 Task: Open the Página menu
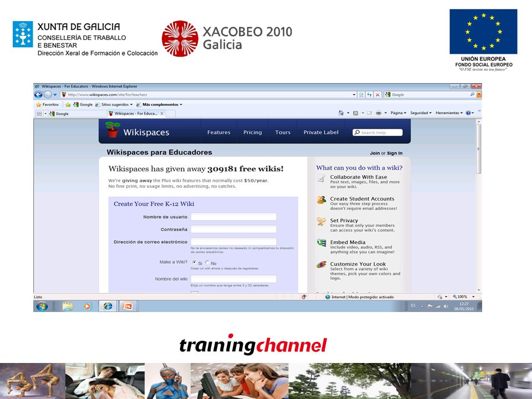398,113
